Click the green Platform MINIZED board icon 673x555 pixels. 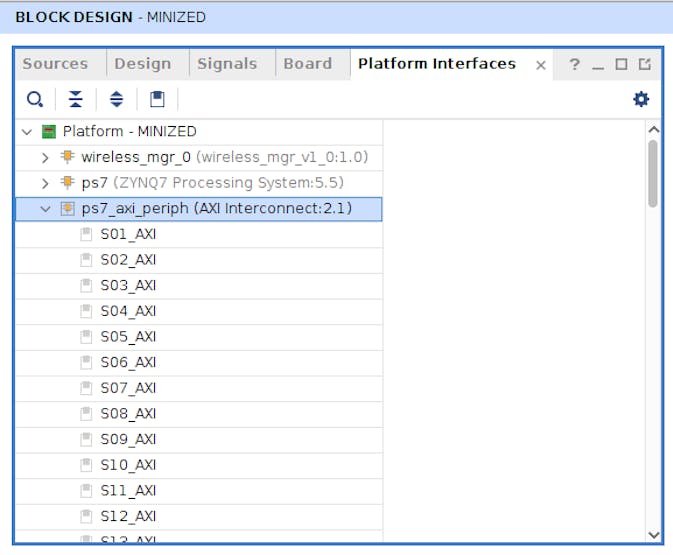pyautogui.click(x=49, y=131)
